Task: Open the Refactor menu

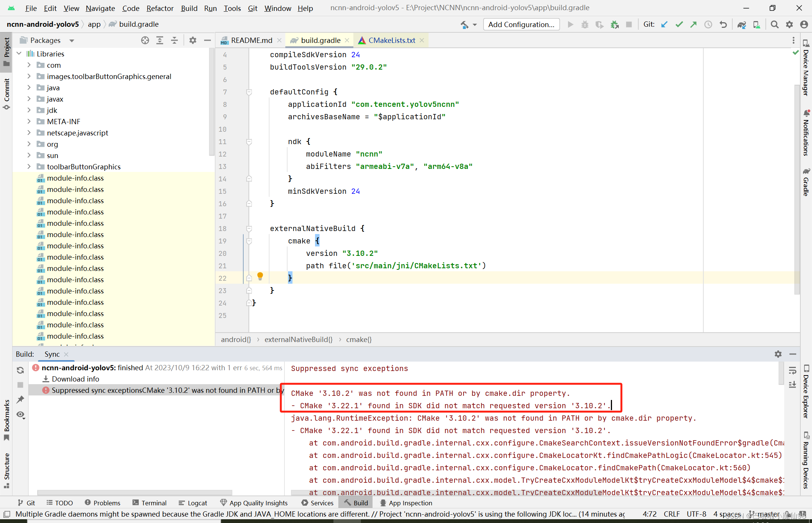Action: point(160,8)
